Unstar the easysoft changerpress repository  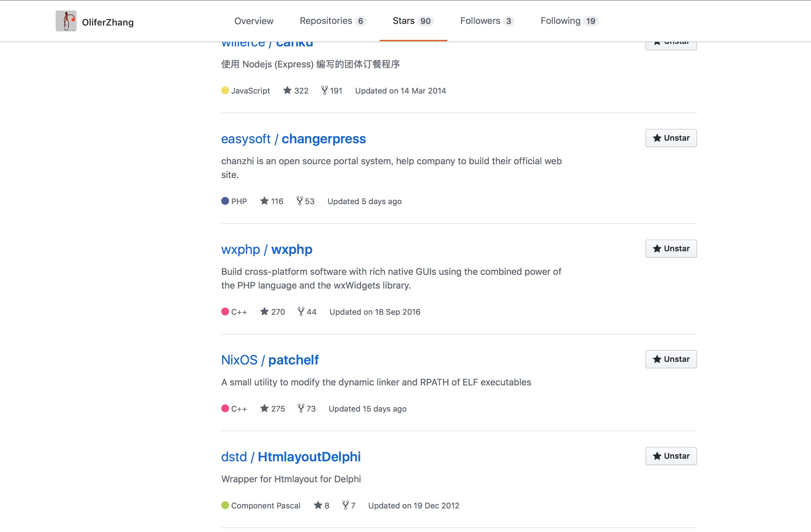(x=671, y=138)
